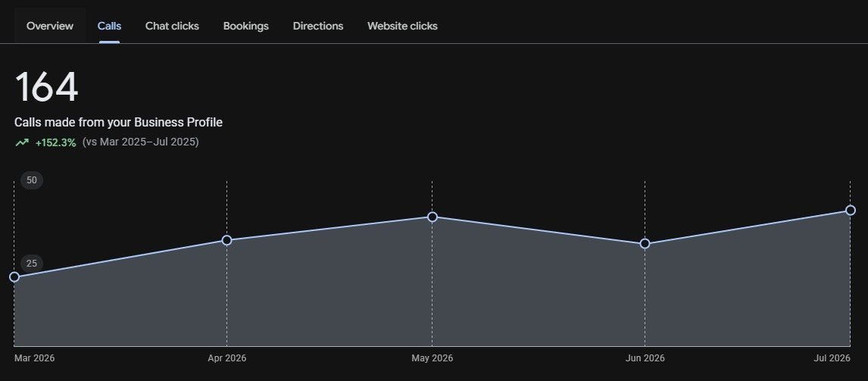Click the +152.3% change value

pos(55,142)
